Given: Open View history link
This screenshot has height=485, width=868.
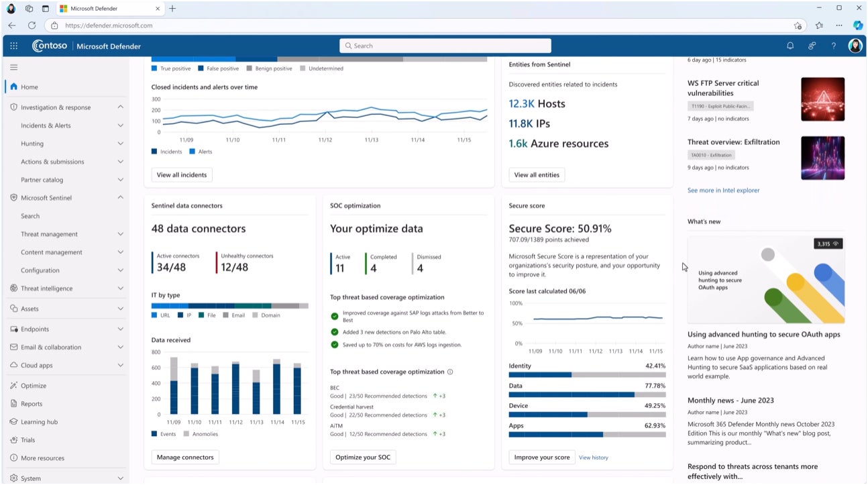Looking at the screenshot, I should pos(594,457).
